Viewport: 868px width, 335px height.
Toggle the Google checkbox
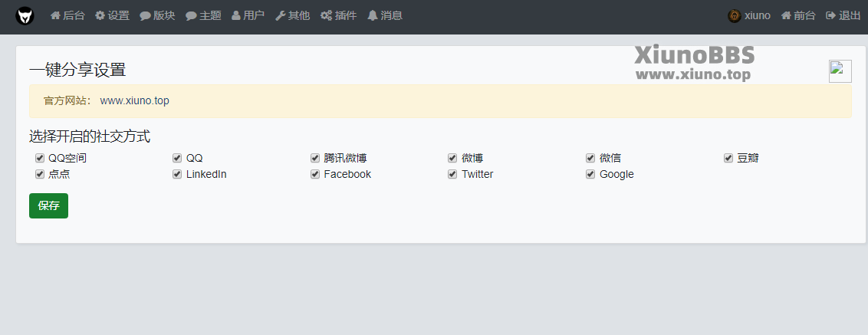pyautogui.click(x=590, y=174)
